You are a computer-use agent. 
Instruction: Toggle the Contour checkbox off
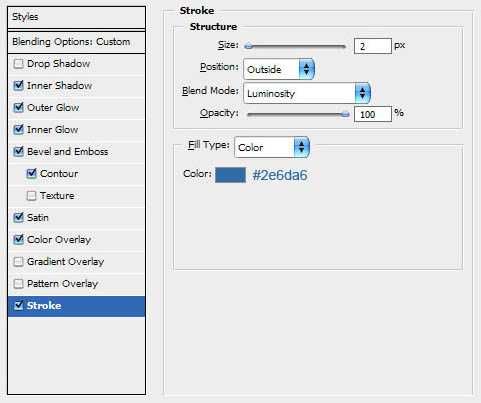pos(31,174)
